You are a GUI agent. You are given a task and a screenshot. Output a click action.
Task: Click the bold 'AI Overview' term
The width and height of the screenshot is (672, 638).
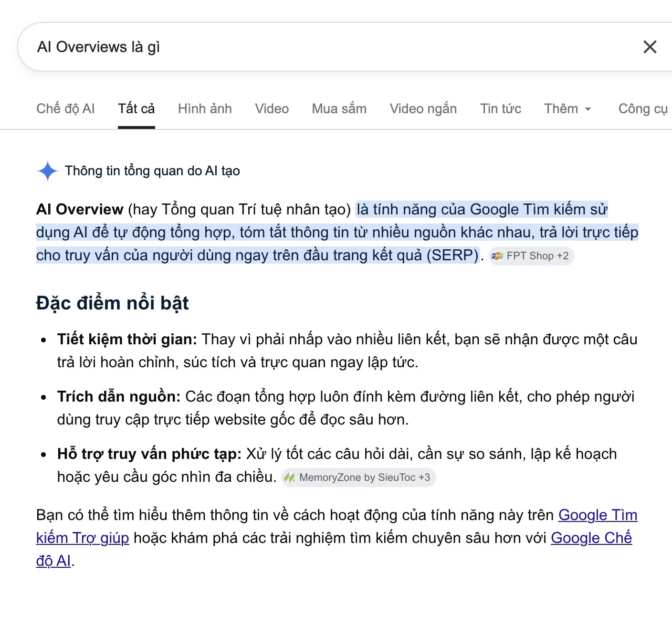(80, 209)
